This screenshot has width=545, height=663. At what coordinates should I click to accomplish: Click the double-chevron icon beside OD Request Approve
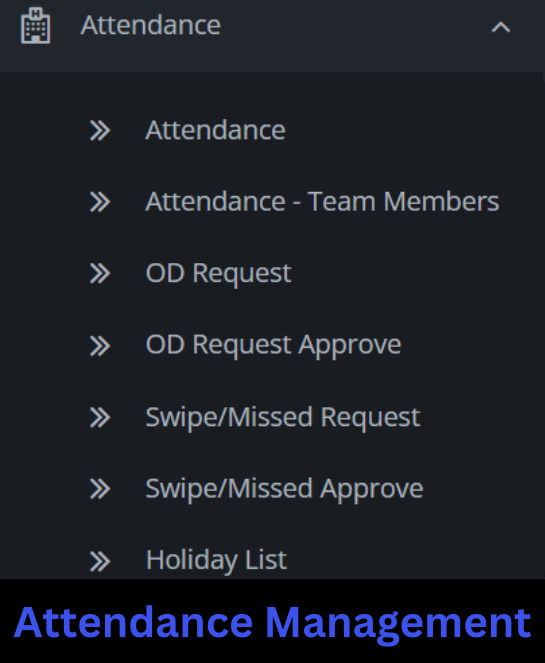coord(100,346)
